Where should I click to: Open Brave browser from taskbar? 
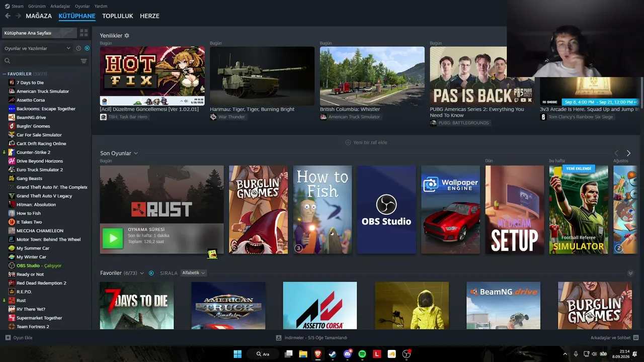click(317, 354)
